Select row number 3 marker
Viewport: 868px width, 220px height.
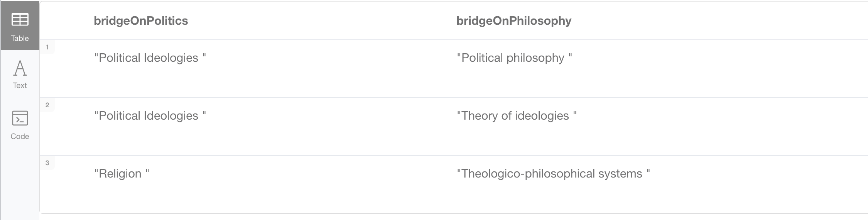pos(47,163)
